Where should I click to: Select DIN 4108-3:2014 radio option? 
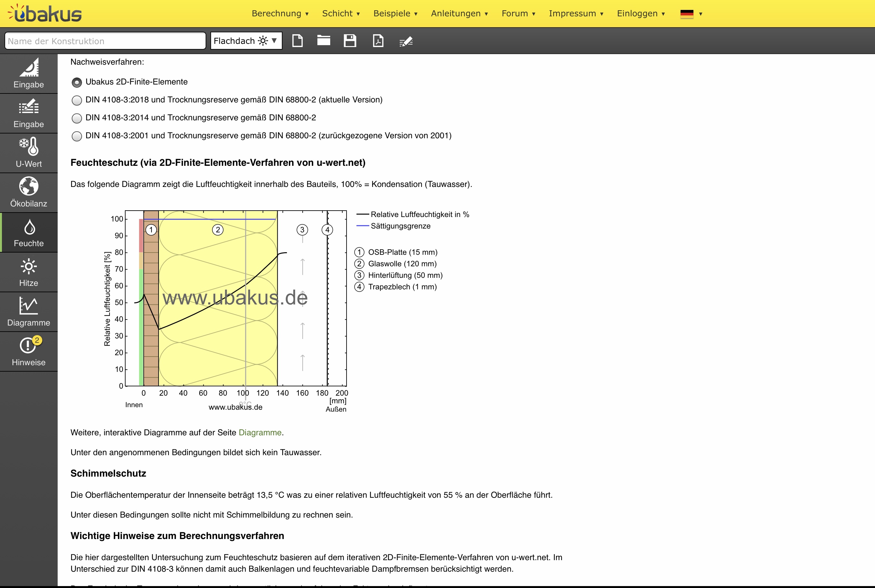tap(77, 118)
